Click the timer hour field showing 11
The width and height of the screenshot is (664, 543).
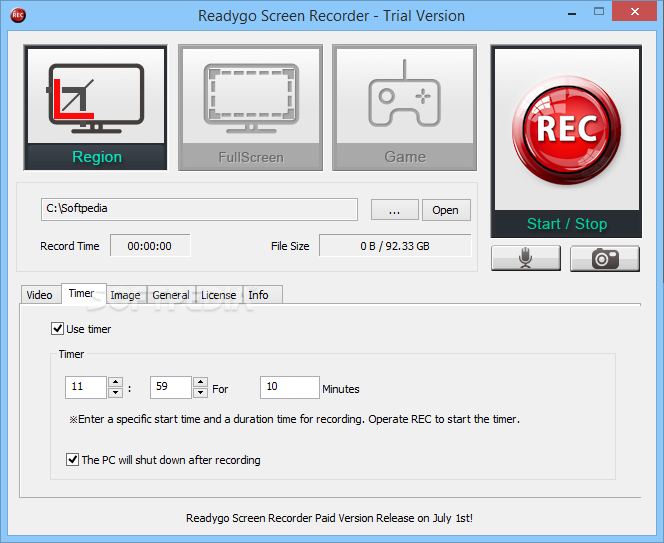tap(86, 387)
